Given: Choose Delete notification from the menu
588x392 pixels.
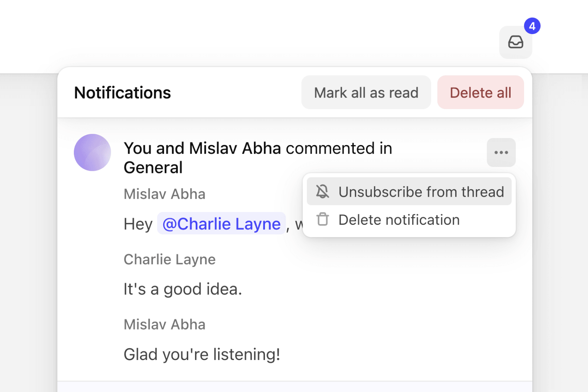Looking at the screenshot, I should pos(398,219).
